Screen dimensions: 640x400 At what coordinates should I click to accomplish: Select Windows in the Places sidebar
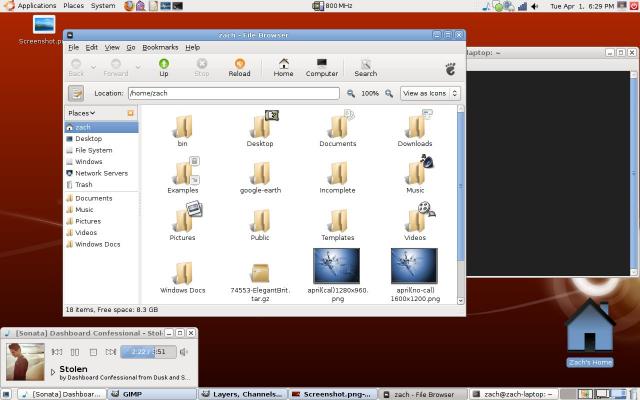click(101, 162)
